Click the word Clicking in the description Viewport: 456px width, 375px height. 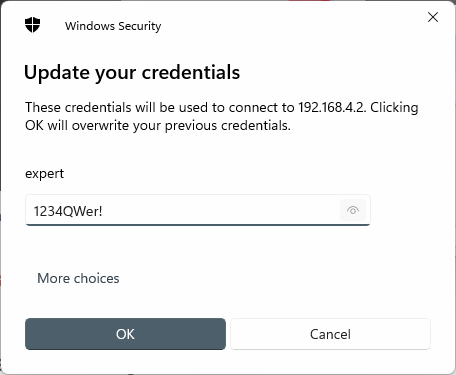point(394,108)
